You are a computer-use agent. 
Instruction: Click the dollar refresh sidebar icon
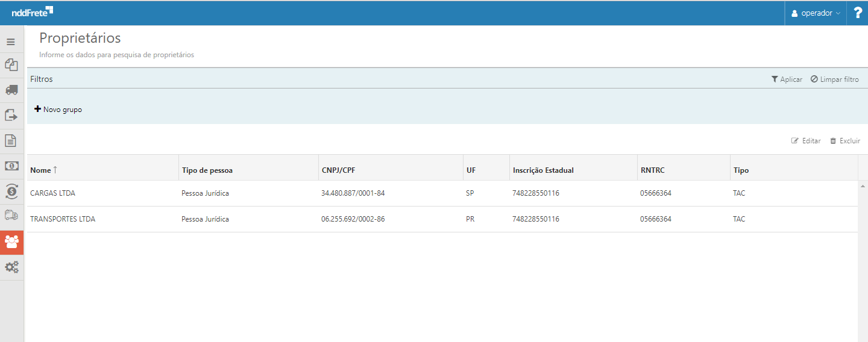pyautogui.click(x=11, y=191)
